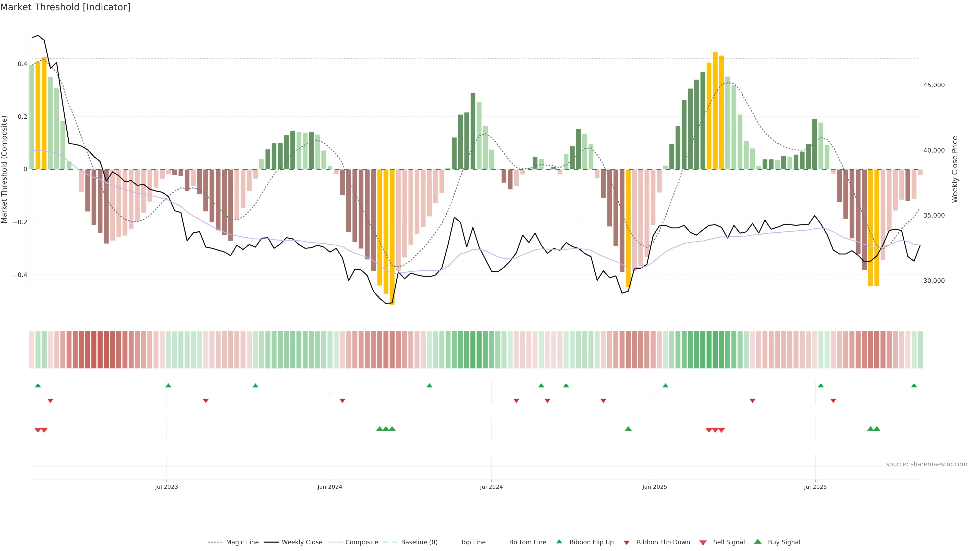
Task: Select the lone buy signal marker before Jan 2025
Action: point(628,429)
